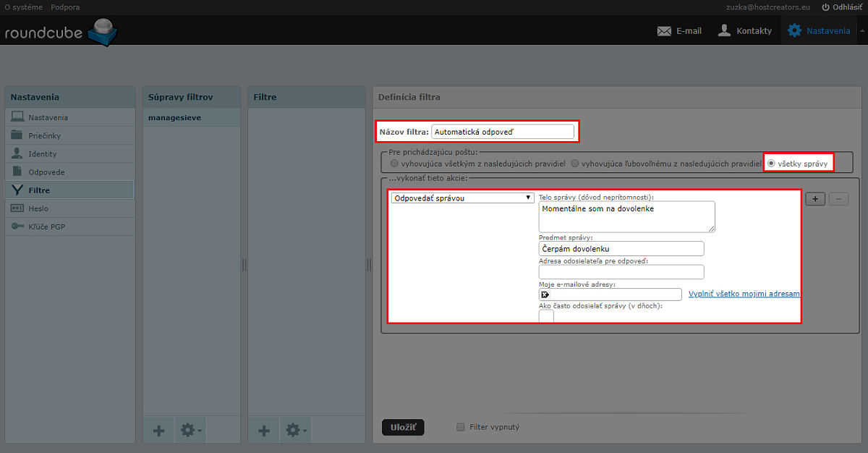This screenshot has width=868, height=453.
Task: Click the Roundcube logo
Action: [61, 33]
